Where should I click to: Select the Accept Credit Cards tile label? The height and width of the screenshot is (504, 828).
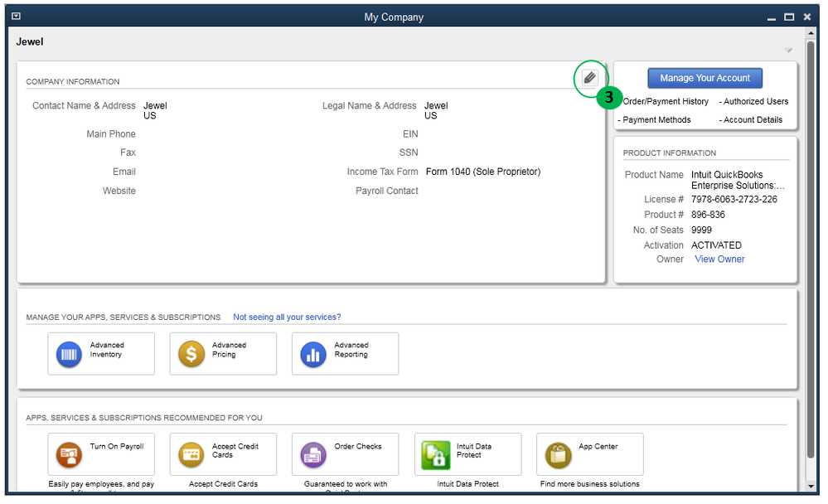[x=235, y=451]
